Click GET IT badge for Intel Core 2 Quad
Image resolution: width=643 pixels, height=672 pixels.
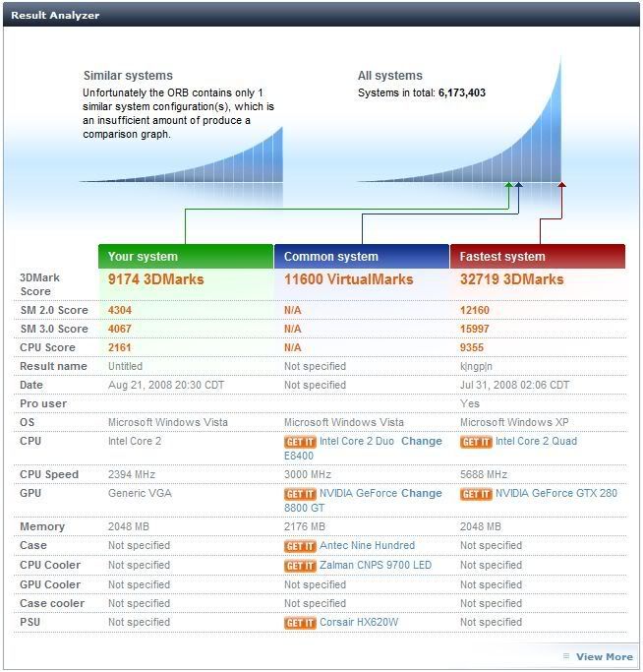tap(476, 442)
